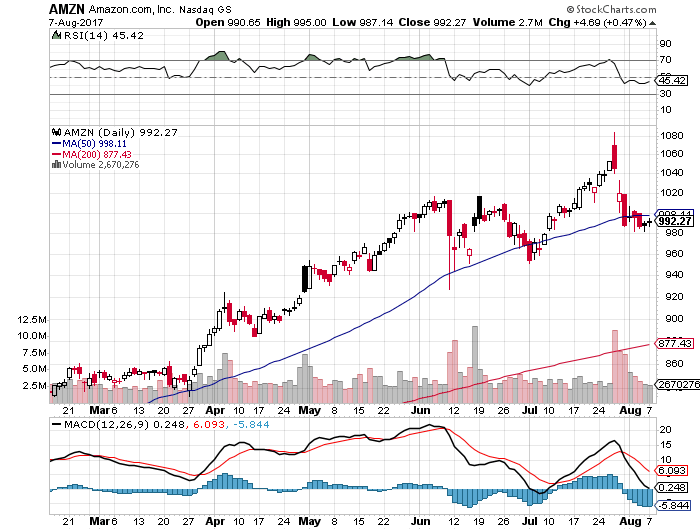Click the 992.27 price axis tag
The height and width of the screenshot is (530, 700).
[x=675, y=221]
